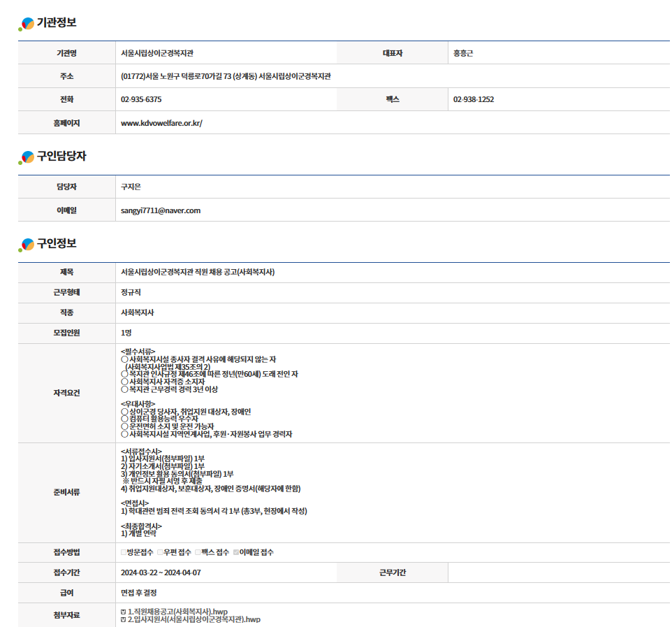The width and height of the screenshot is (672, 627).
Task: Click file icon beside 1.직원채용공고(사회복지사).hwp
Action: click(124, 612)
